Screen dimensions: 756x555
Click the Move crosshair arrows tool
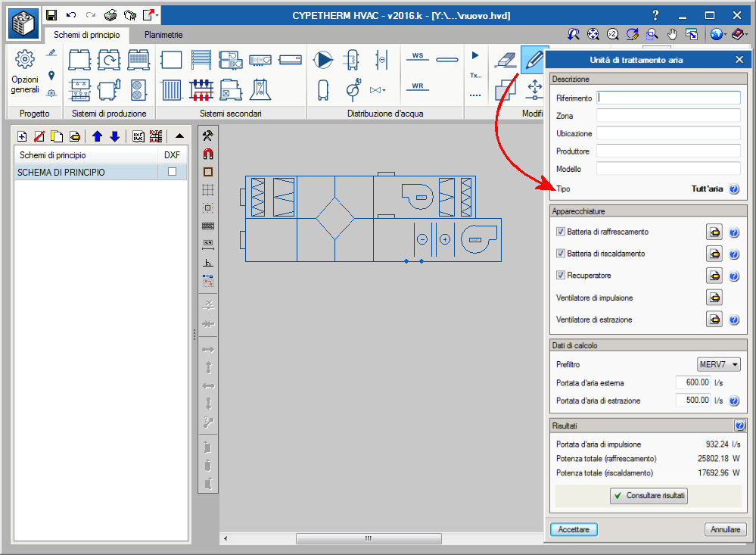tap(535, 90)
